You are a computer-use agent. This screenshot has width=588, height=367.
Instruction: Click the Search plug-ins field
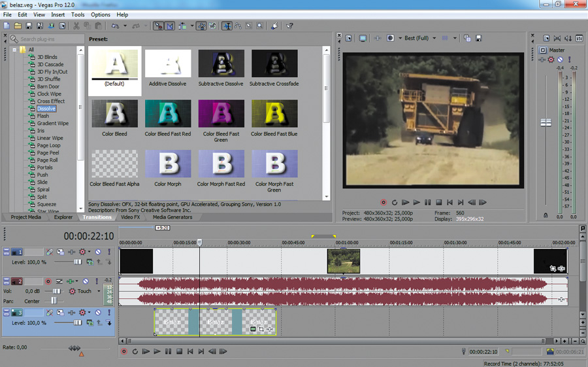click(x=47, y=39)
